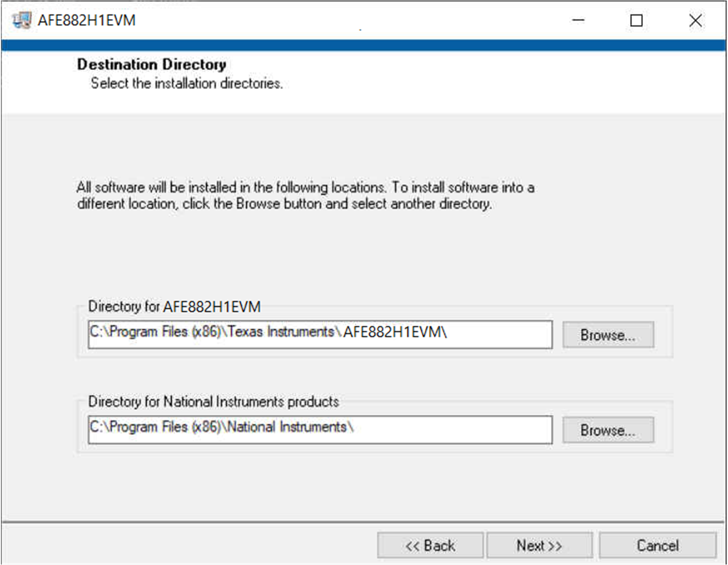Click the Directory for National Instruments products label

pos(214,402)
